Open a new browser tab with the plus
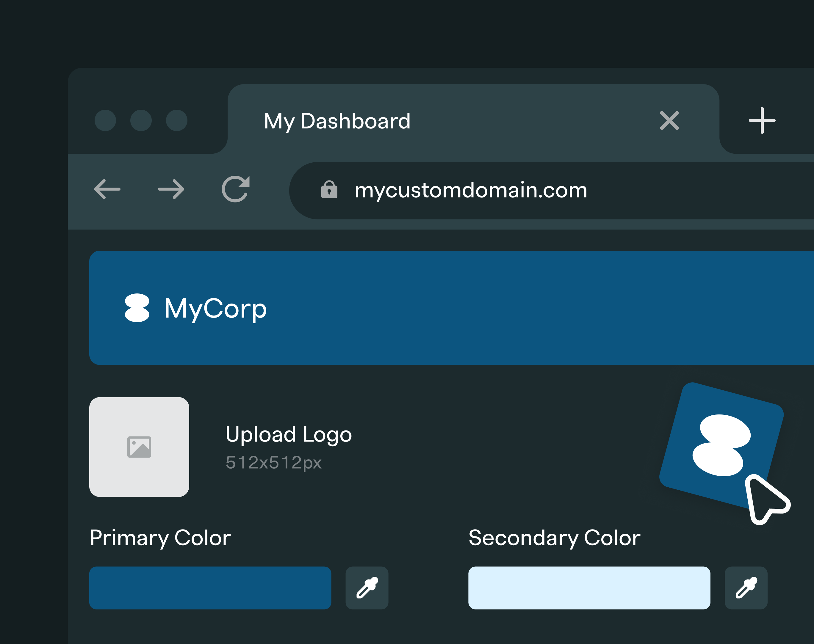The image size is (814, 644). click(761, 121)
